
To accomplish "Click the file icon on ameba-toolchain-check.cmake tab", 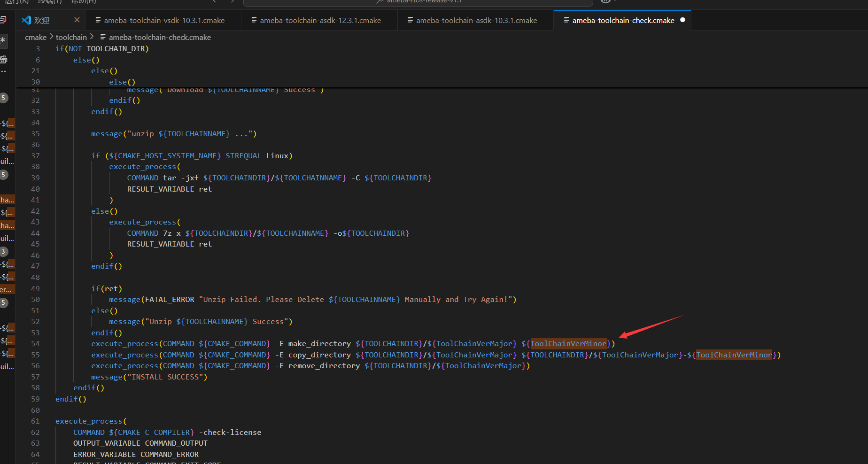I will (x=566, y=20).
